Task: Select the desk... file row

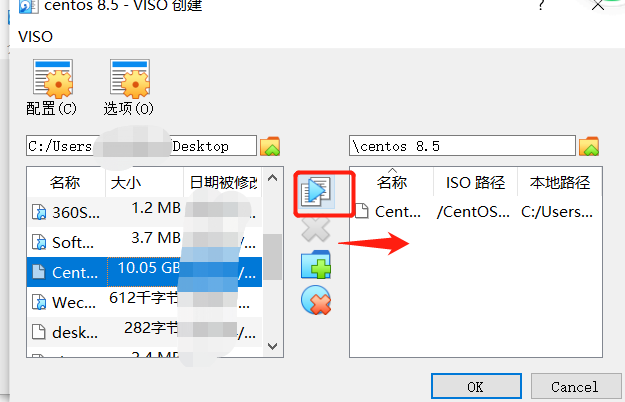Action: point(144,332)
